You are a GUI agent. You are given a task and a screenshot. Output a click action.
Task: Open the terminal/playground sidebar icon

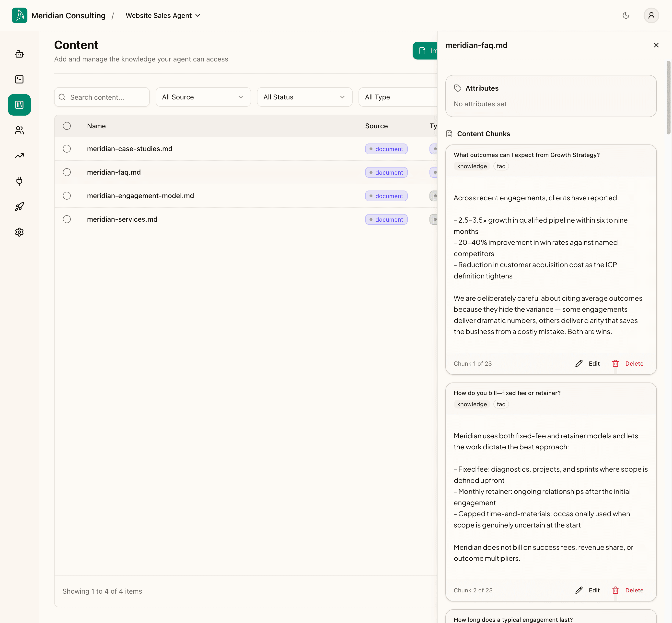(19, 79)
